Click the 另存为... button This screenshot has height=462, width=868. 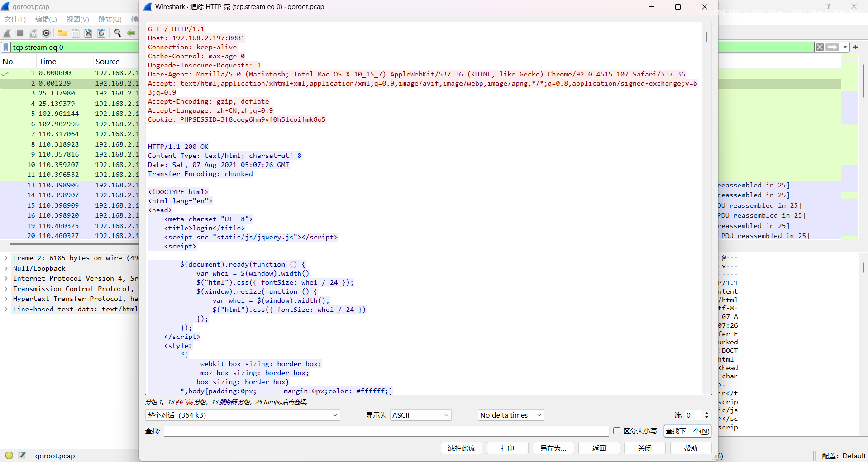click(x=553, y=448)
